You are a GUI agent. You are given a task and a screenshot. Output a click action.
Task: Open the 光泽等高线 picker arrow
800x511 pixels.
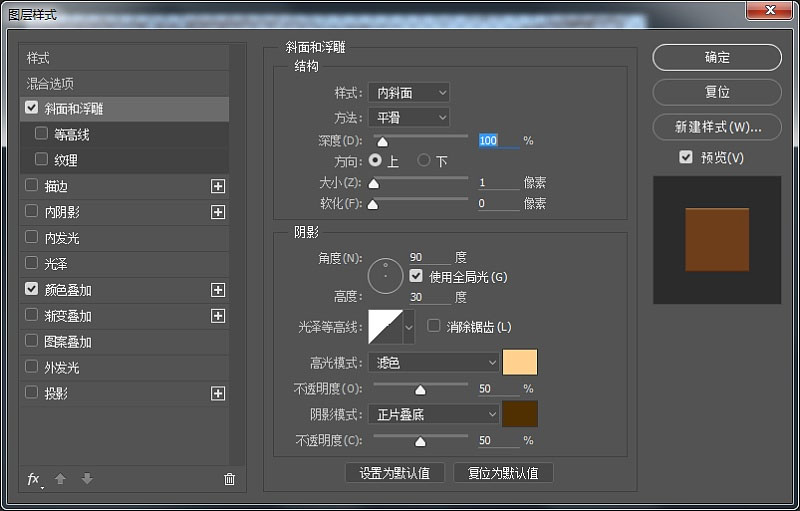click(x=409, y=327)
